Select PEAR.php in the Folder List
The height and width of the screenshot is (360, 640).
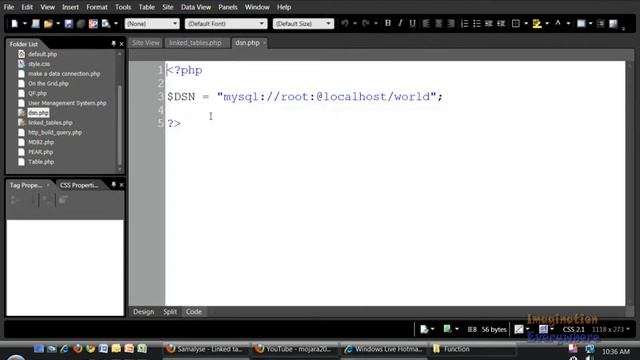click(40, 152)
